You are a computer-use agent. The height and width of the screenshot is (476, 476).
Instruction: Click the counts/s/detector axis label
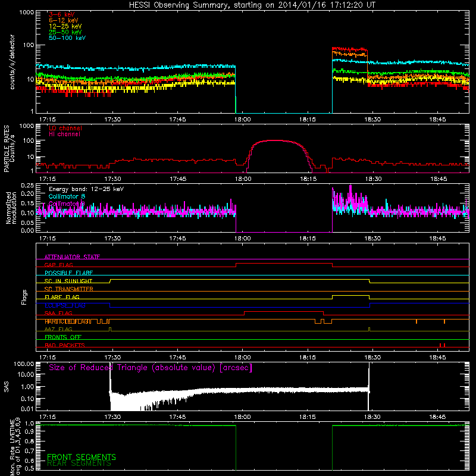coord(12,62)
